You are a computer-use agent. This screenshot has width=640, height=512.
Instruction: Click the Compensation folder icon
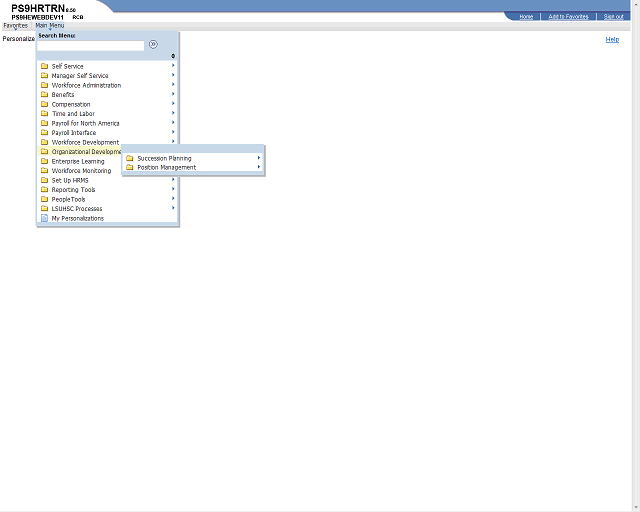(x=44, y=104)
